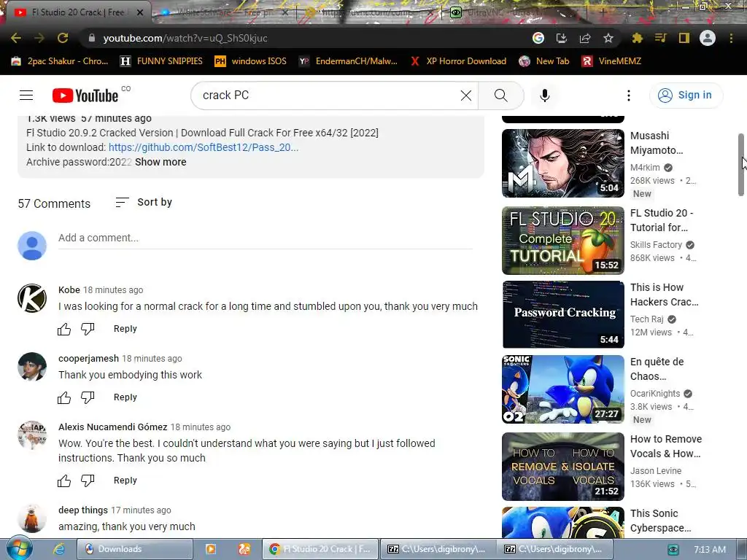Open FL Studio 20 Complete Tutorial thumbnail
Screen dimensions: 747x560
(x=562, y=241)
